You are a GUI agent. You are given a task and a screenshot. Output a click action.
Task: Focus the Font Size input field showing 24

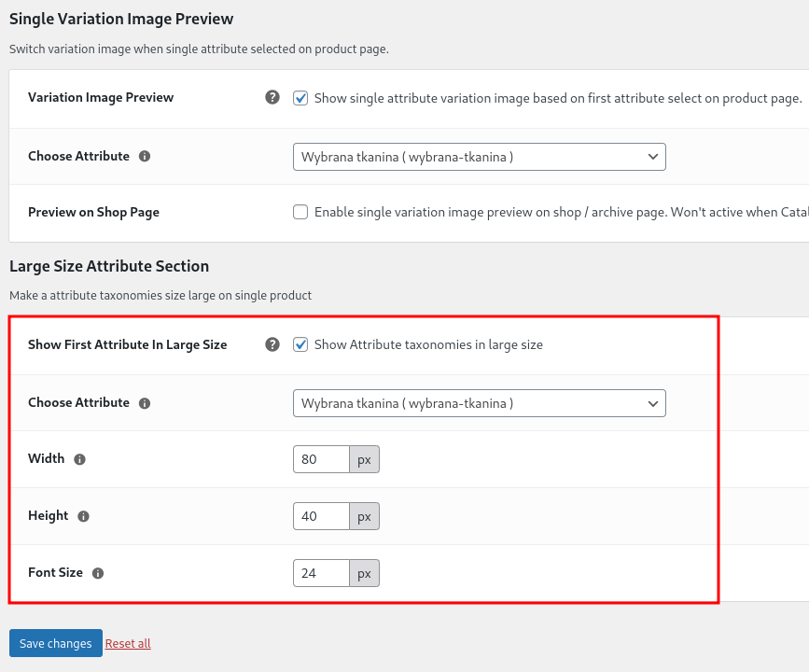coord(321,573)
